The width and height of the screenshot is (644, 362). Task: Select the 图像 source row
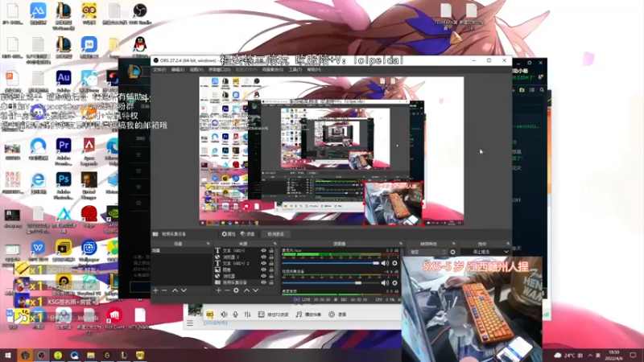point(245,269)
